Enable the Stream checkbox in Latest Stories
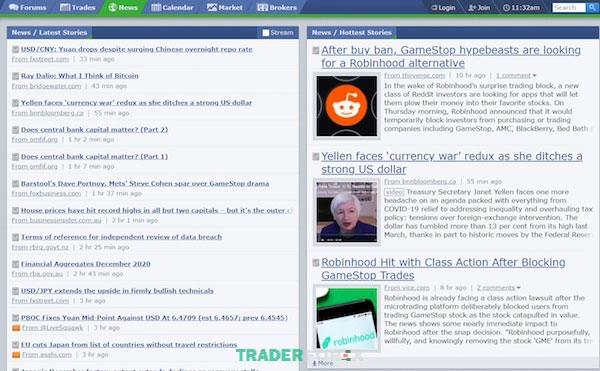This screenshot has width=600, height=371. [266, 33]
